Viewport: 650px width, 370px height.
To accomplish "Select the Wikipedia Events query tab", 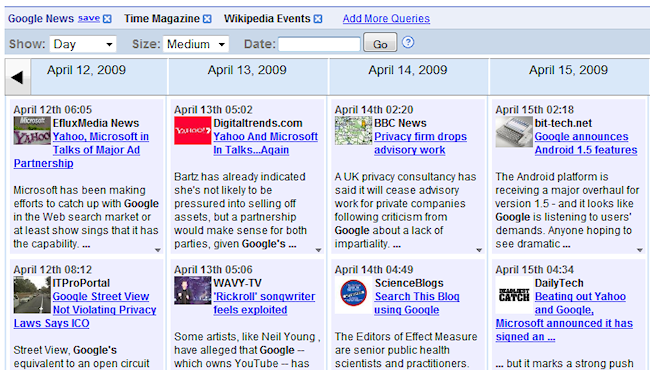I will coord(267,19).
